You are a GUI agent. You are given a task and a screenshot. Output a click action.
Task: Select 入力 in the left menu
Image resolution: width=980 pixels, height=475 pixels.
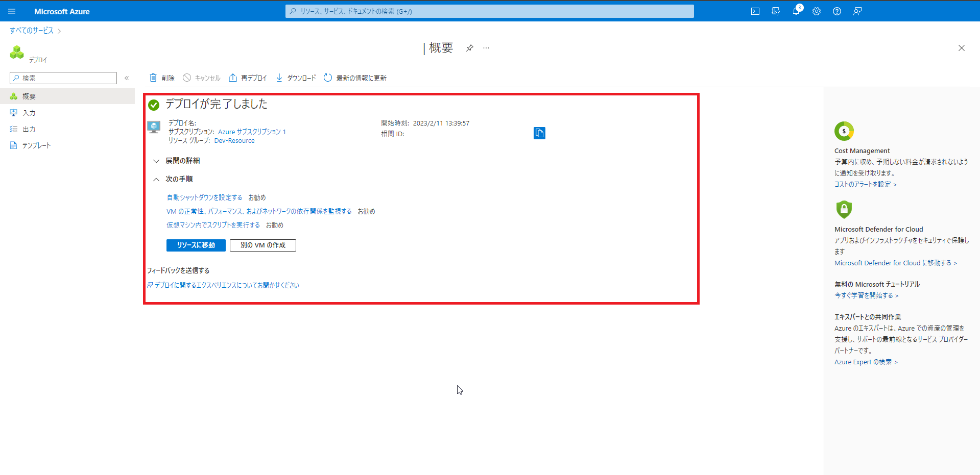(67, 113)
